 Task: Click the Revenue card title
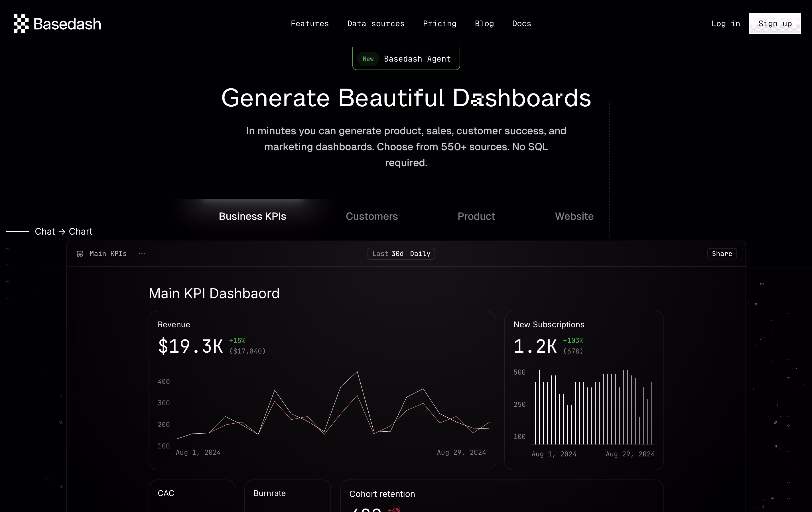[174, 324]
